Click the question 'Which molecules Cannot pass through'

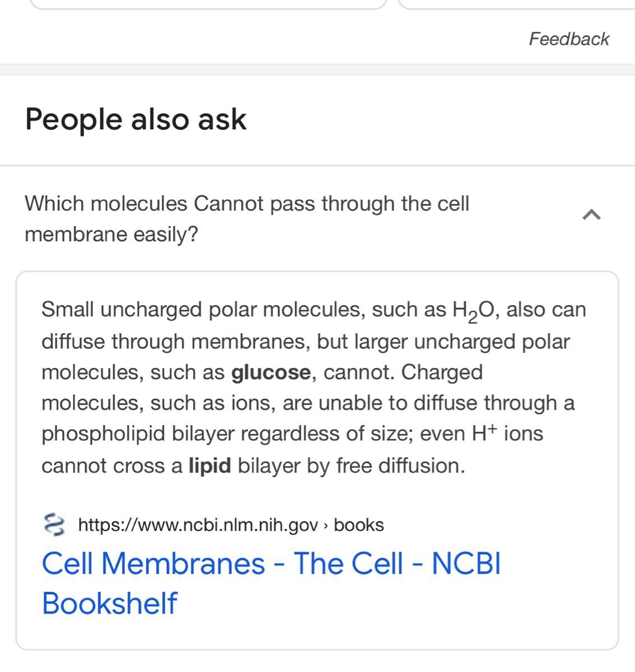point(246,204)
